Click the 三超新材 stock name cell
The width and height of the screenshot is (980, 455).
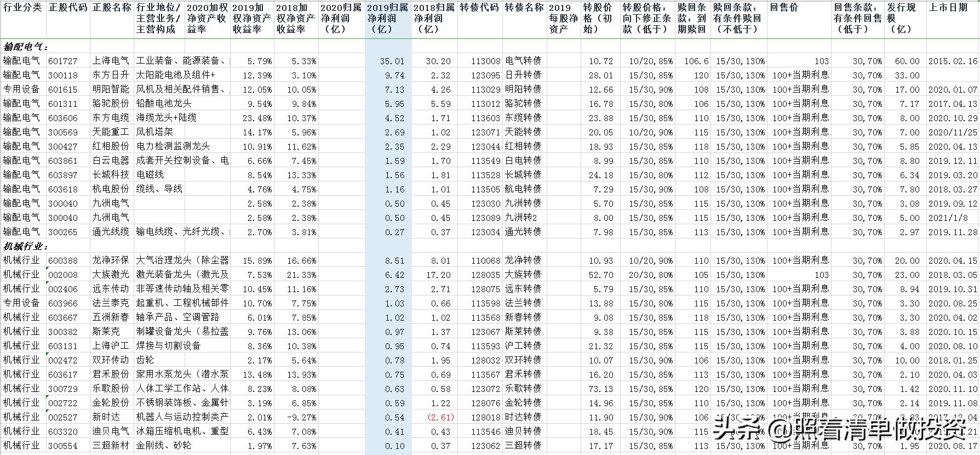pos(111,446)
